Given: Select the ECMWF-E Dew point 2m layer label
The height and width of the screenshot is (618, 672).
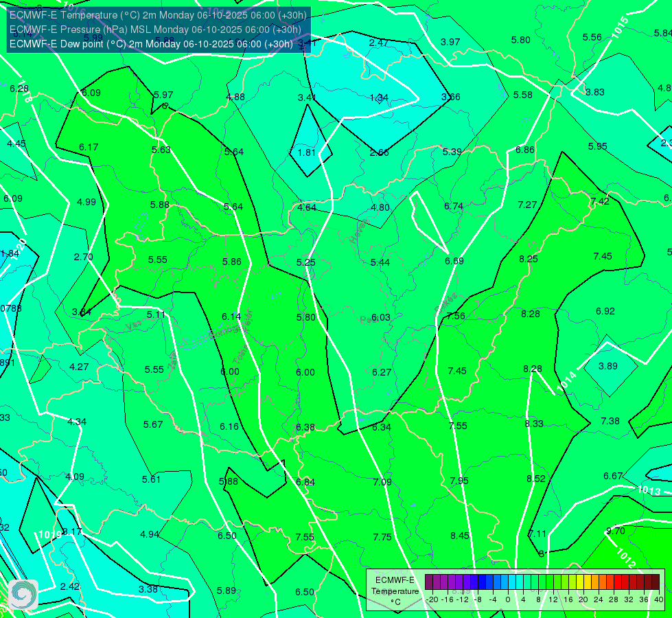Looking at the screenshot, I should [151, 44].
